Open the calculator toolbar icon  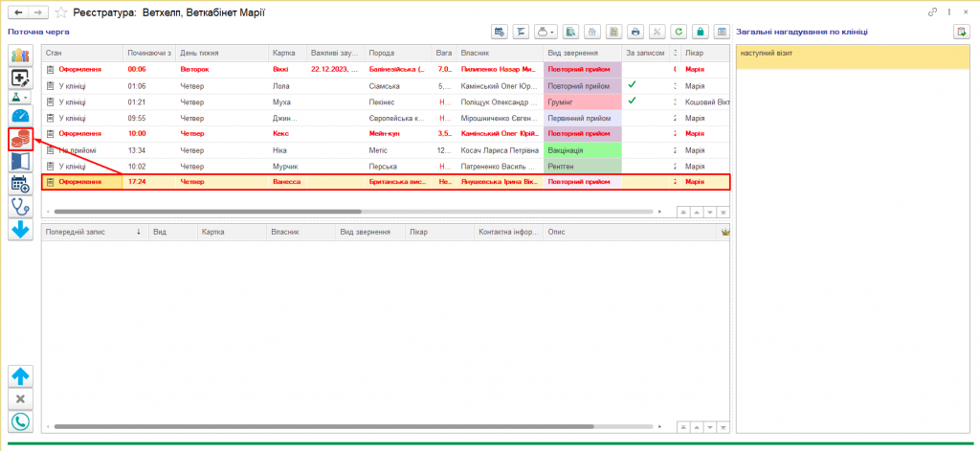coord(614,32)
